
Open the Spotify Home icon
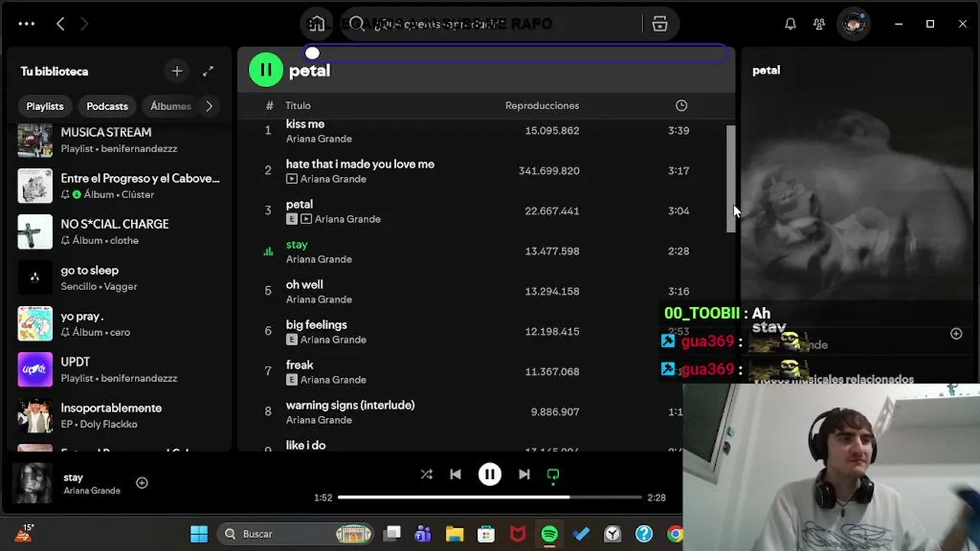click(317, 24)
